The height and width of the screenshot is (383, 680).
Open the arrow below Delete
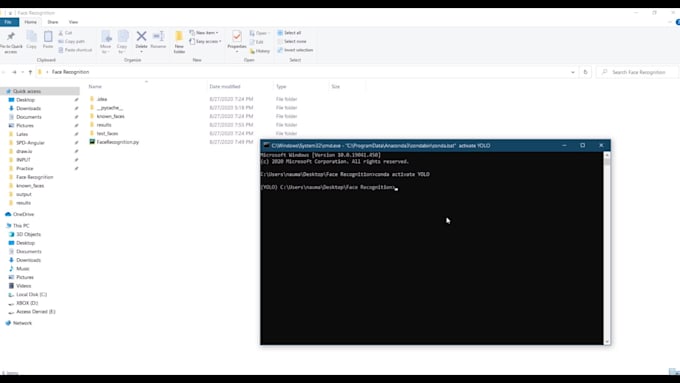[141, 52]
